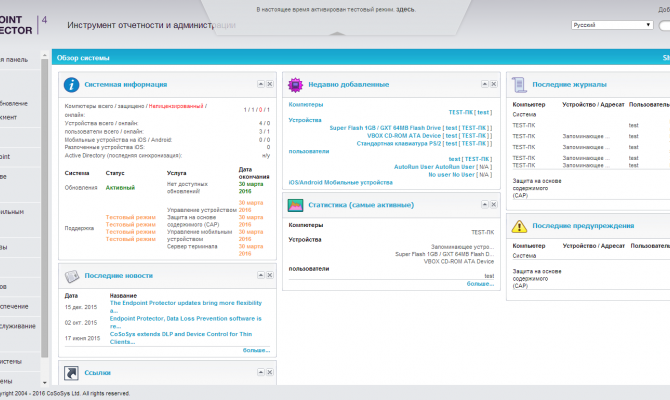Close the Статистика (самые активные) panel
The height and width of the screenshot is (400, 670).
tap(494, 205)
